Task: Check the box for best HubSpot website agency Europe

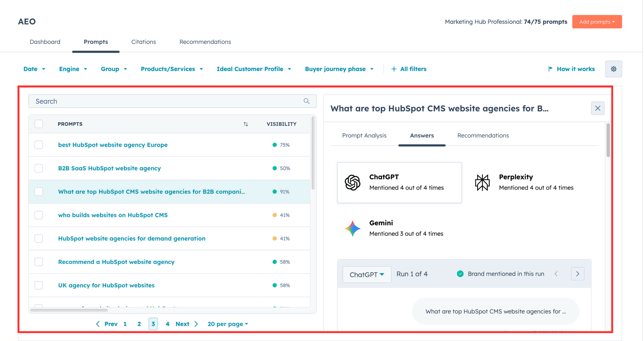Action: tap(38, 145)
